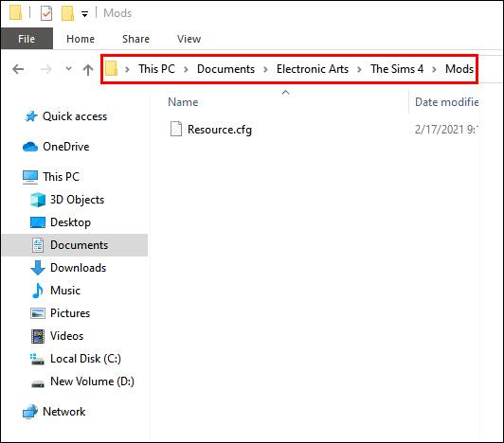
Task: Sort by the Name column header
Action: pos(183,102)
